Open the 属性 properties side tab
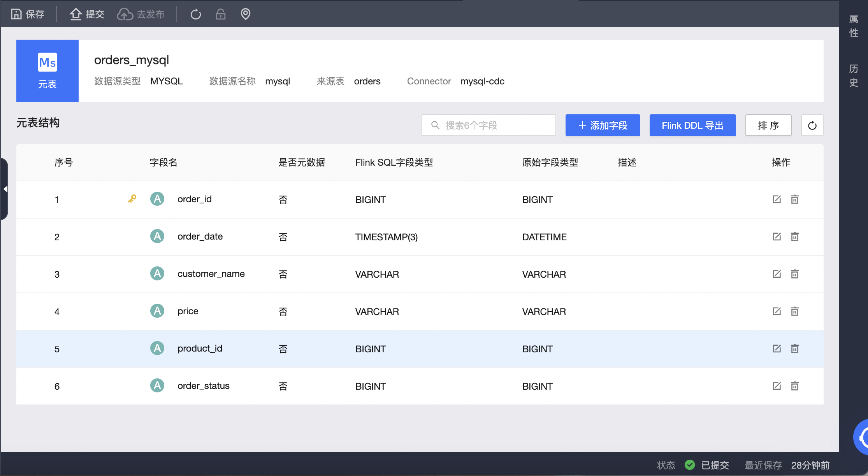Screen dimensions: 868x476 (x=854, y=26)
